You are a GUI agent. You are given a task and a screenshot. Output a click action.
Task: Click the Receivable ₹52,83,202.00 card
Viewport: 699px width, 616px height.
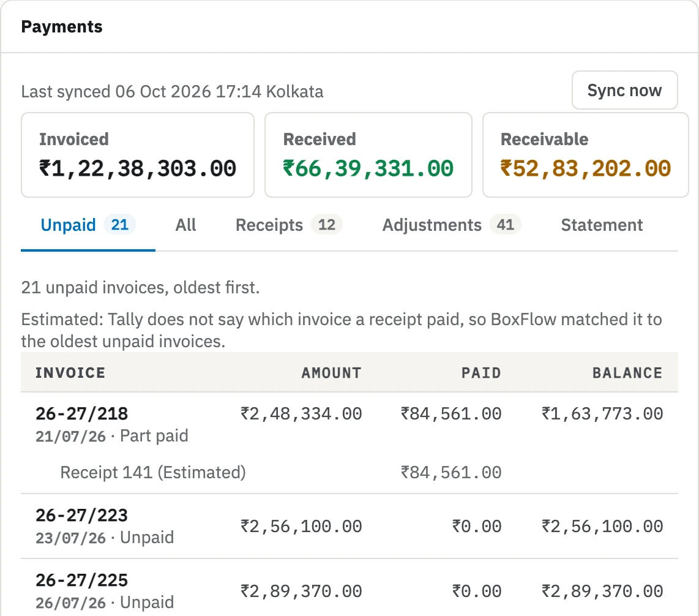586,155
